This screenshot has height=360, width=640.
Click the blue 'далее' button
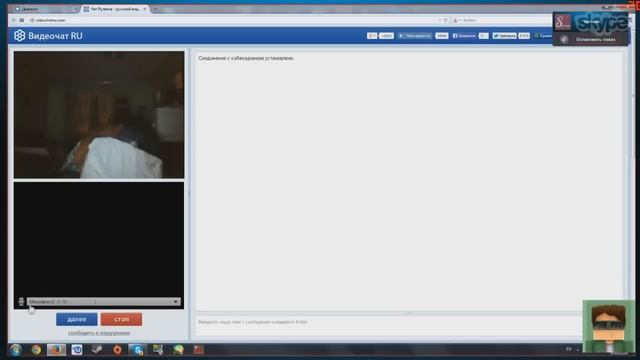click(77, 319)
